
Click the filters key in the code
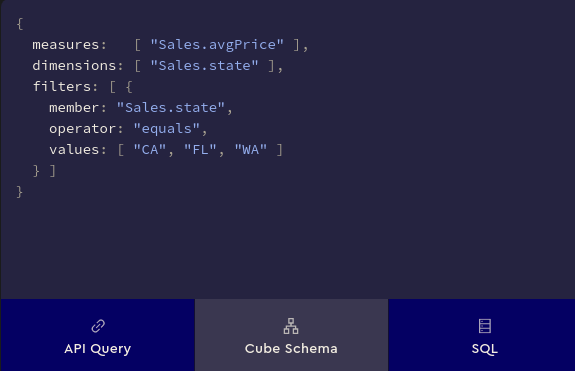click(62, 87)
